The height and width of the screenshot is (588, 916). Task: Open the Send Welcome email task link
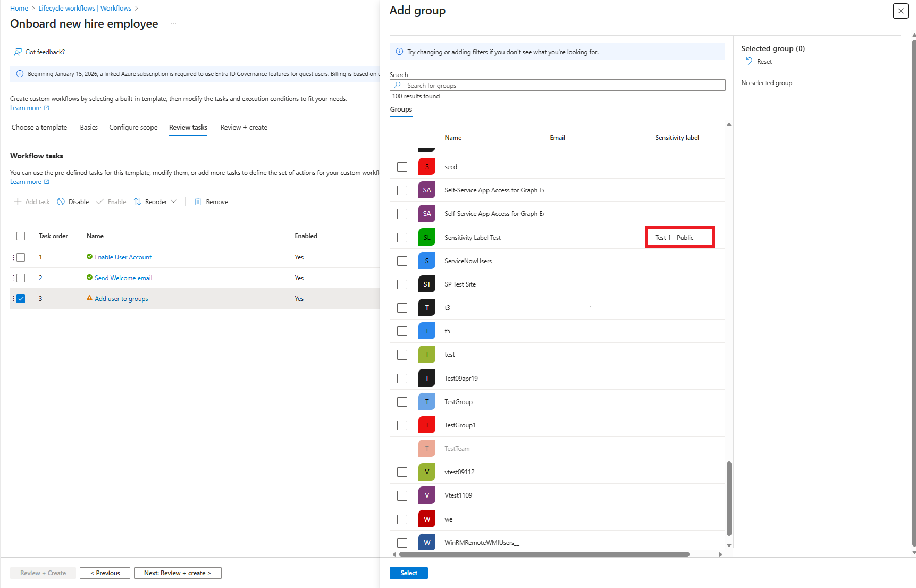(123, 278)
